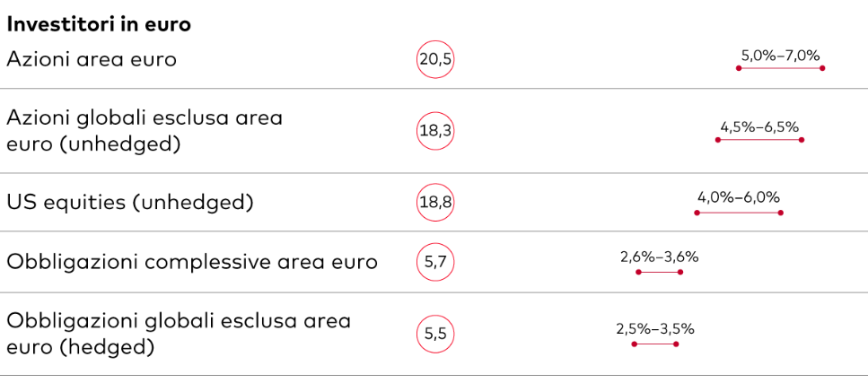The width and height of the screenshot is (868, 383).
Task: Click Obbligazioni complessive area euro label
Action: 192,262
